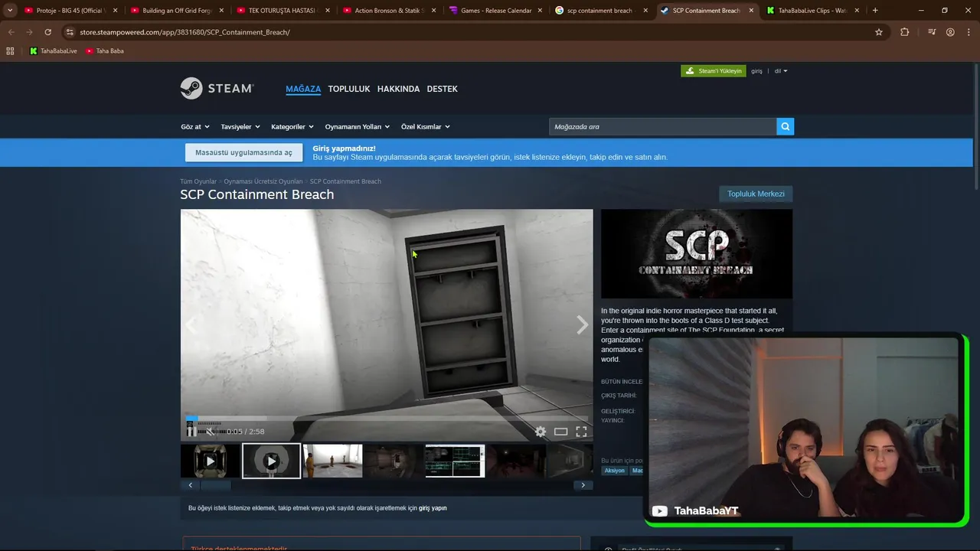Open TahaBabaLive bookmark

[54, 51]
